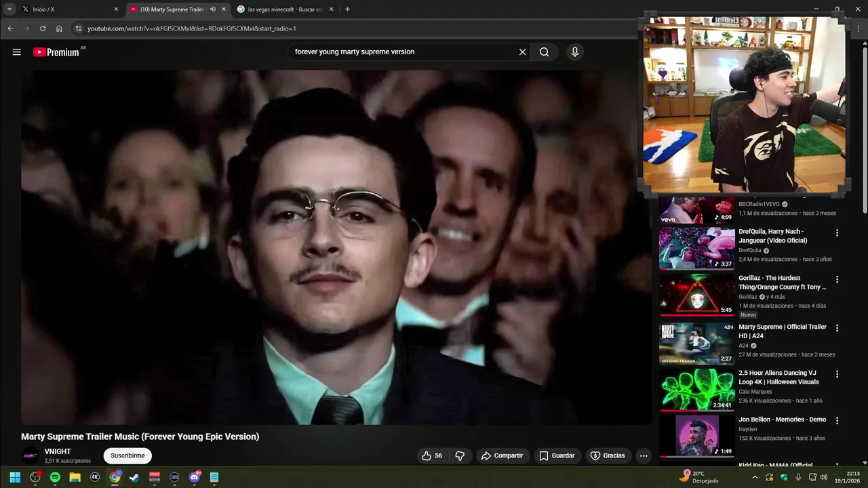Click Gorillaz channel name in sidebar
The height and width of the screenshot is (488, 868).
pos(748,297)
